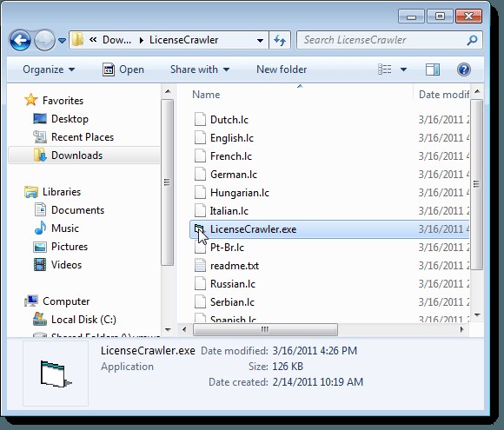Screen dimensions: 504x430
Task: Click the Forward navigation arrow
Action: pos(44,40)
